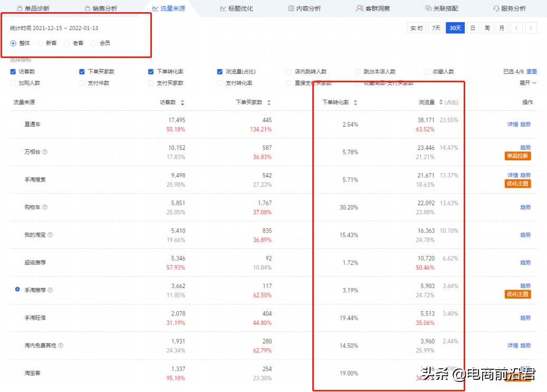Open 趋势 for 购物车 row
This screenshot has width=547, height=392.
coord(525,207)
